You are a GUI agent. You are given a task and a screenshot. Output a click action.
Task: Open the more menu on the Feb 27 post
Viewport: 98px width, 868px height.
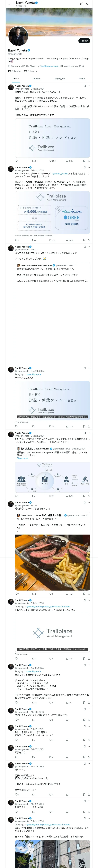click(x=89, y=247)
